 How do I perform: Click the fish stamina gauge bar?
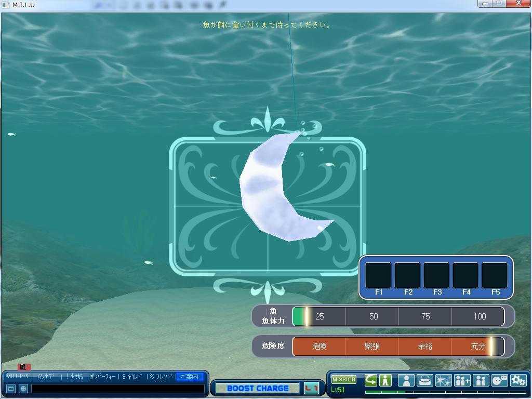[x=398, y=316]
